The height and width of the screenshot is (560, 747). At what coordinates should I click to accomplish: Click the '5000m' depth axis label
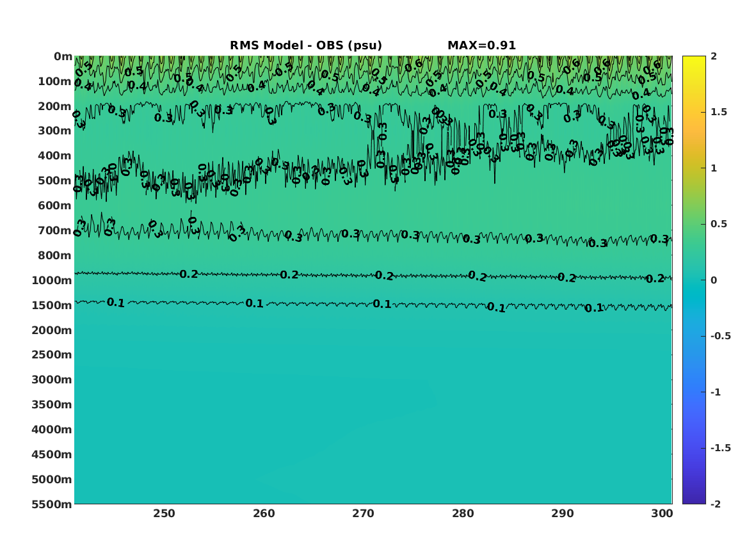52,479
